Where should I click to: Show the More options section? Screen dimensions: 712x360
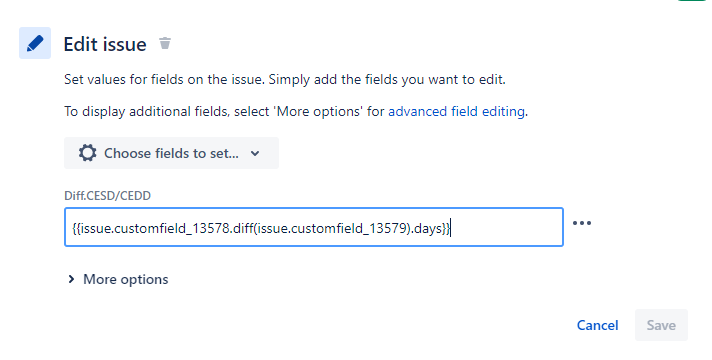(118, 279)
